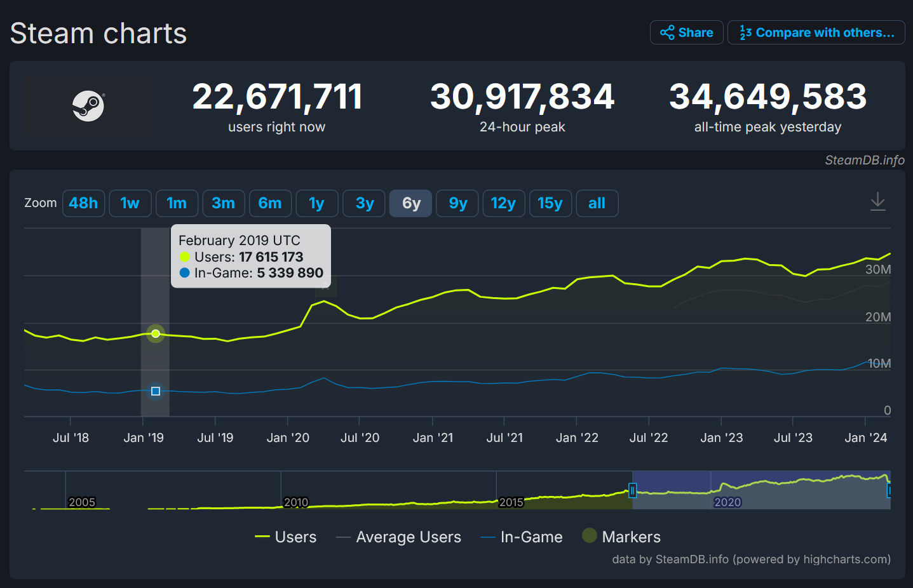Click the Steam logo icon
The image size is (913, 588).
(x=89, y=105)
